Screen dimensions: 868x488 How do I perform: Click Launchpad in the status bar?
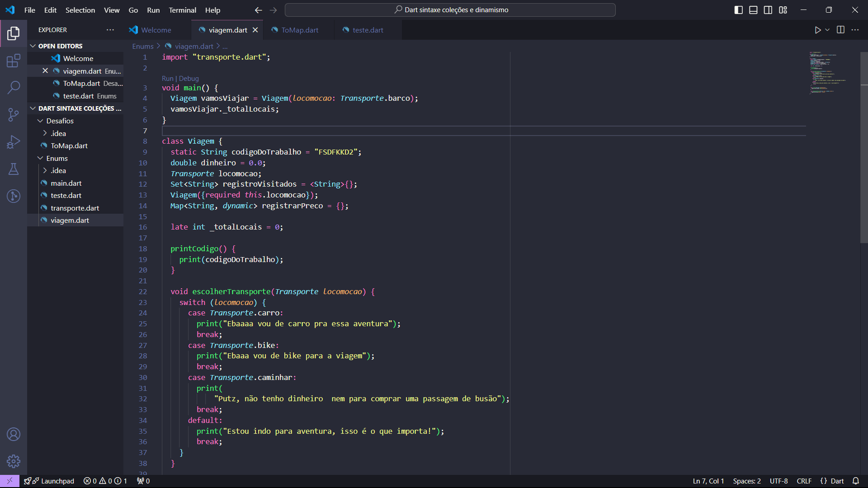[49, 481]
